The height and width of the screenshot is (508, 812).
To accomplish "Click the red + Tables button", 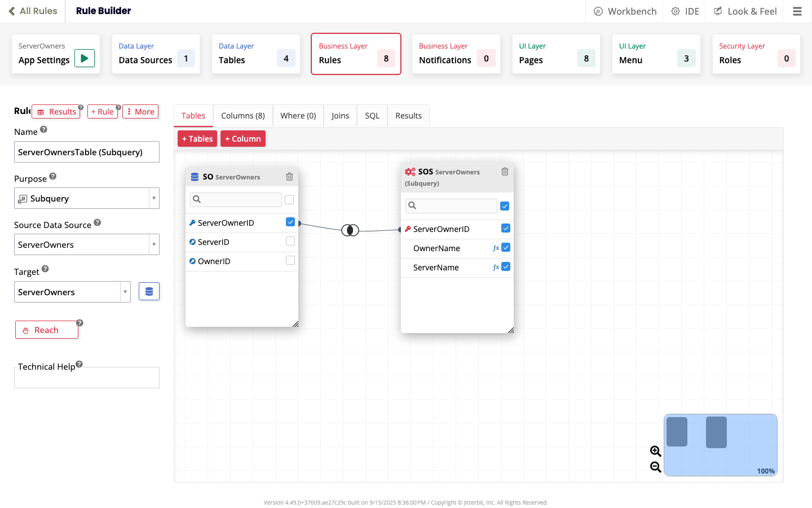I will coord(197,139).
